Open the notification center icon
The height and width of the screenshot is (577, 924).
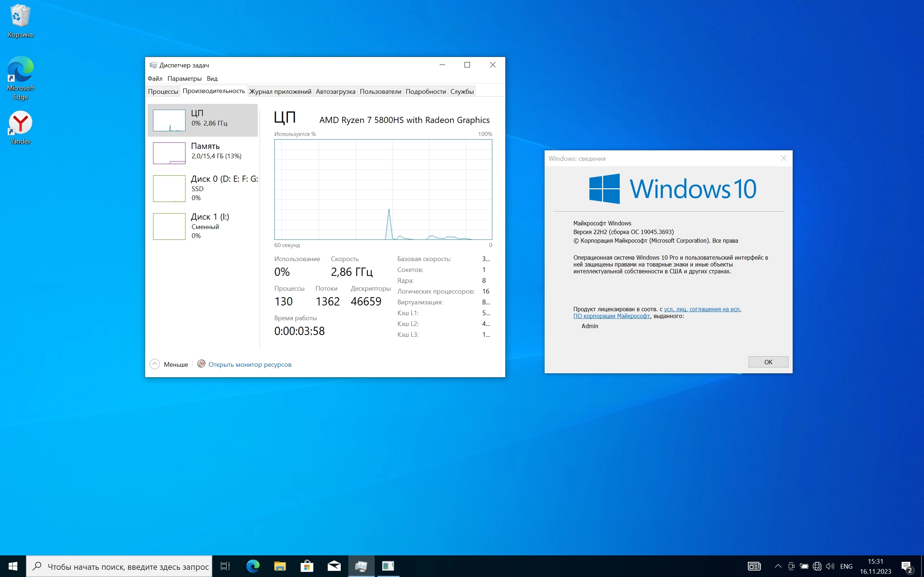(907, 566)
